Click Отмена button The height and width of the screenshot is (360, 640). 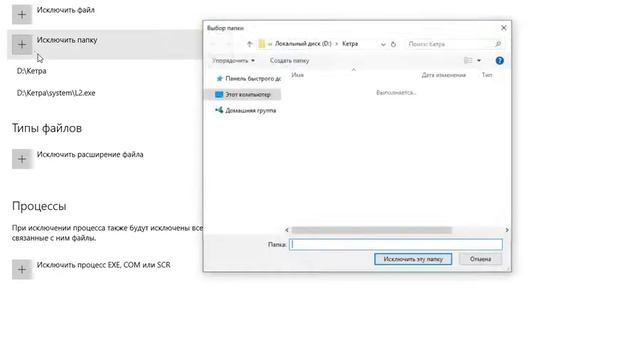click(480, 259)
